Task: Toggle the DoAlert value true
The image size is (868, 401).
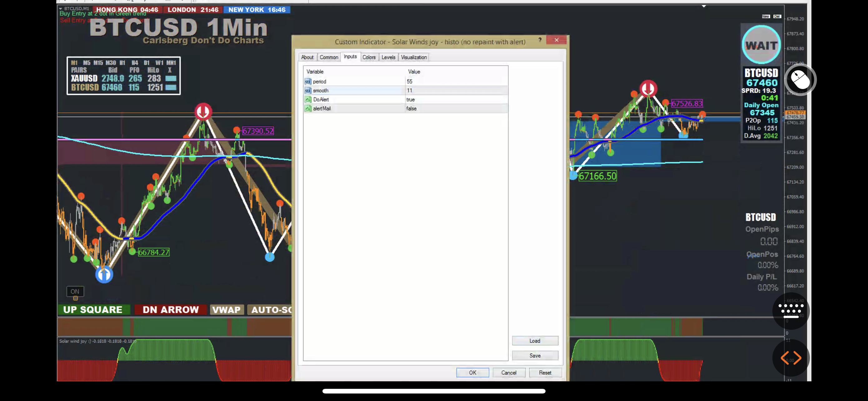Action: (x=411, y=99)
